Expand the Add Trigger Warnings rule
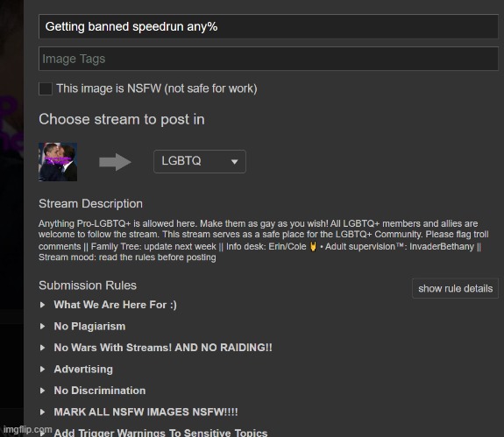The width and height of the screenshot is (504, 437). click(160, 433)
